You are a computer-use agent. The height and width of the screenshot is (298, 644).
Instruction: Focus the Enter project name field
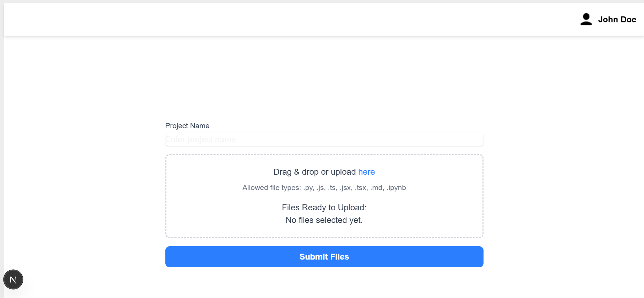coord(324,139)
